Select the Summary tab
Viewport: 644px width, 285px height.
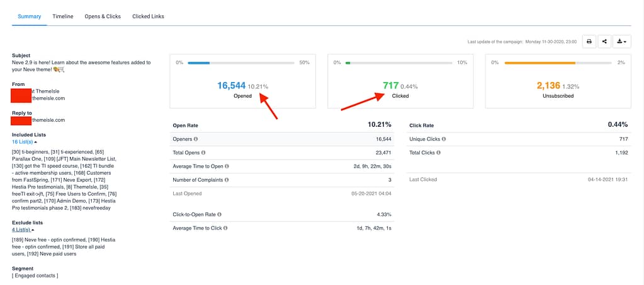click(x=30, y=16)
